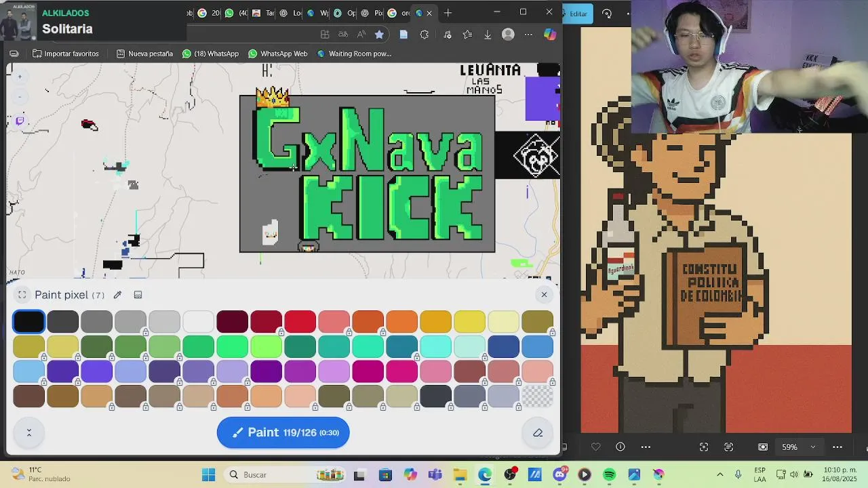
Task: Select the eraser tool in palette panel
Action: click(x=538, y=432)
